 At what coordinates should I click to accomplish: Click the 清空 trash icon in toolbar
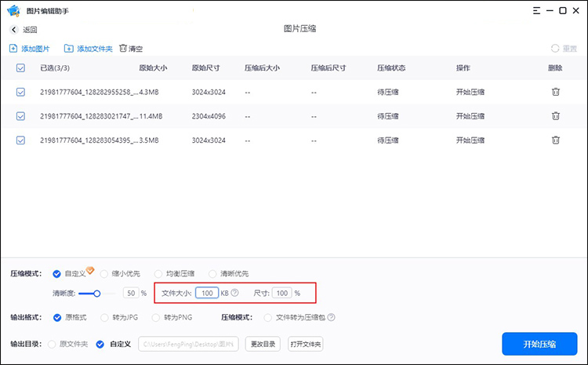point(123,48)
